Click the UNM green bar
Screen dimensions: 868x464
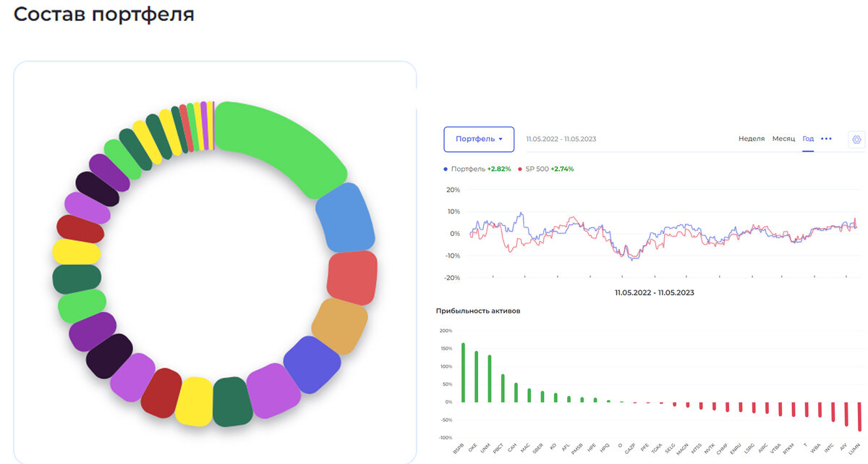[x=490, y=379]
